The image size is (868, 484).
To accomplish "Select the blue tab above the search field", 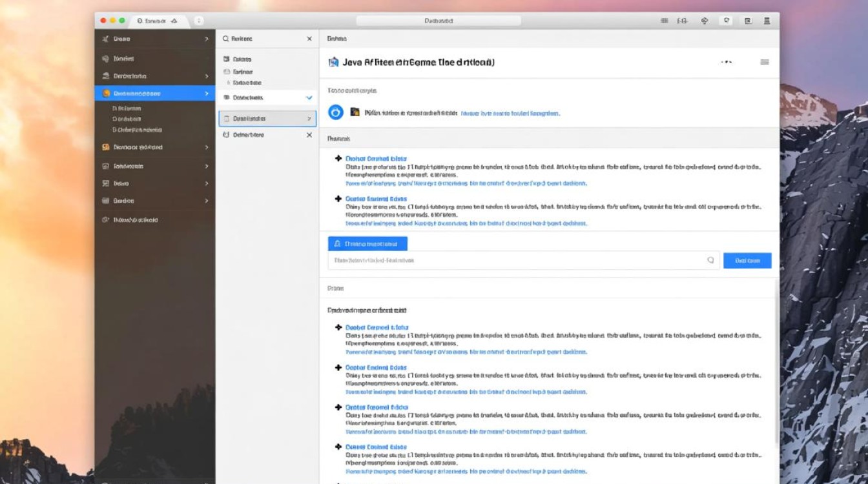I will (367, 243).
